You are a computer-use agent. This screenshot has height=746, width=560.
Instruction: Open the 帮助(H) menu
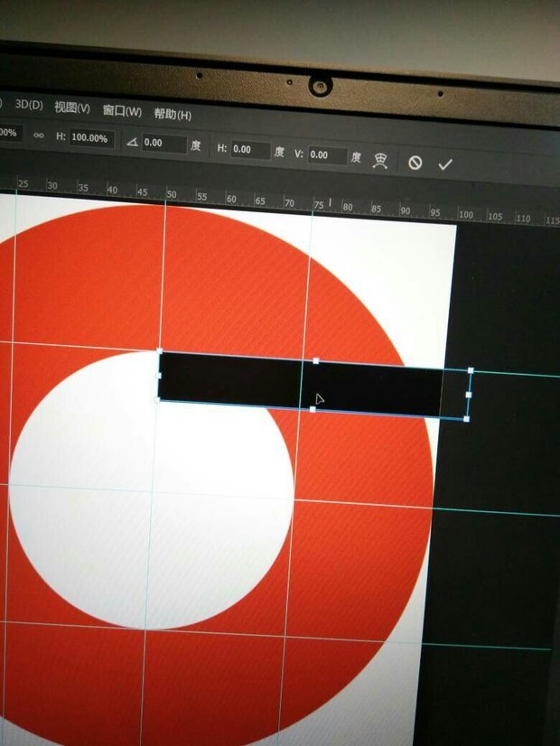pyautogui.click(x=172, y=115)
